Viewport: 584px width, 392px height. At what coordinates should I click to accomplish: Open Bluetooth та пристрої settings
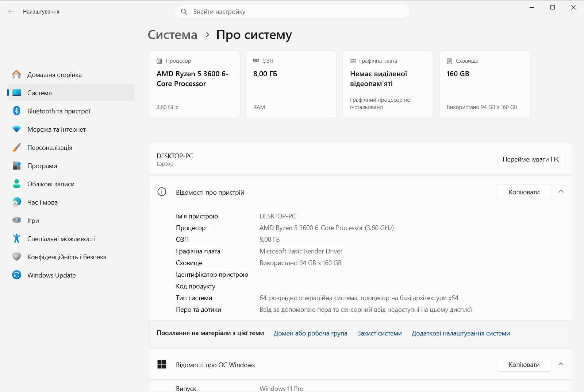point(71,111)
